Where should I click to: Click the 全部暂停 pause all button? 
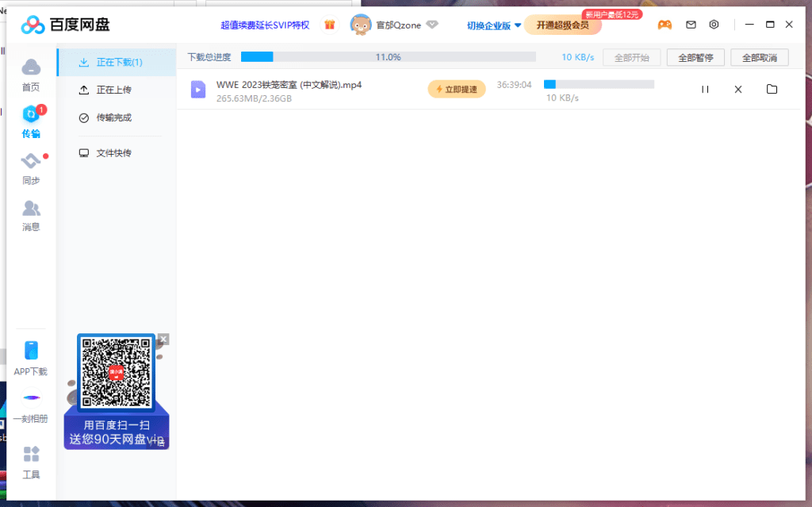tap(695, 57)
